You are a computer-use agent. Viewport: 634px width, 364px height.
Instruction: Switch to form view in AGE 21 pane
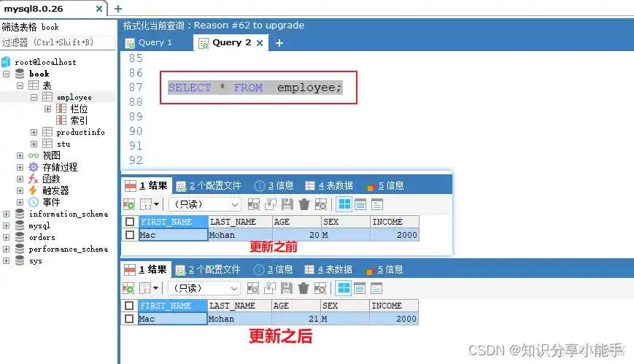pyautogui.click(x=360, y=288)
